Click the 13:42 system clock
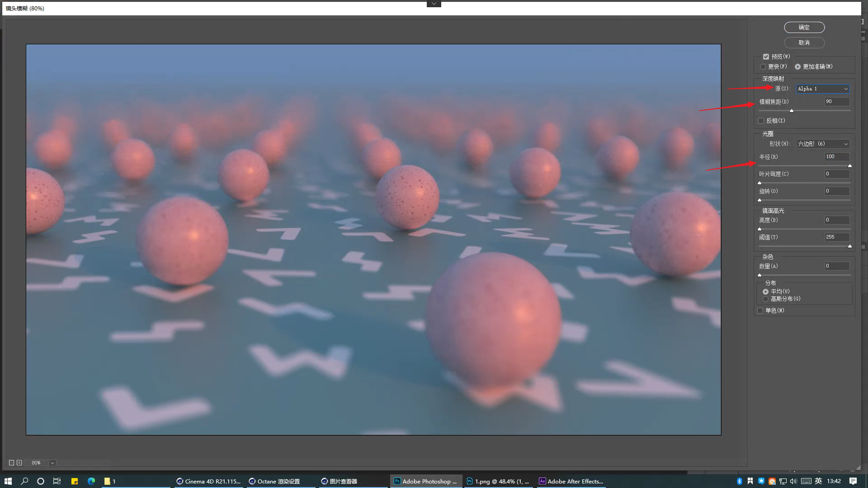 834,481
